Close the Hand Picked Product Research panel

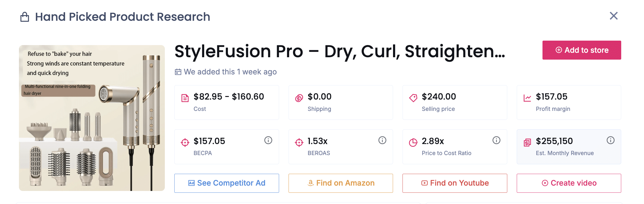(614, 16)
